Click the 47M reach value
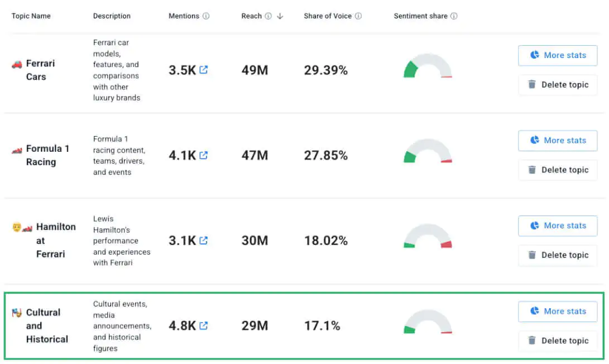This screenshot has height=364, width=609. click(x=255, y=155)
